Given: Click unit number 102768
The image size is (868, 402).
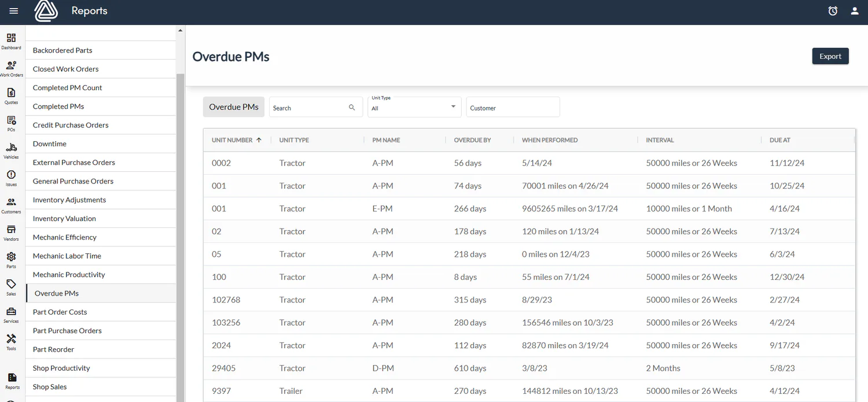Looking at the screenshot, I should click(x=226, y=300).
